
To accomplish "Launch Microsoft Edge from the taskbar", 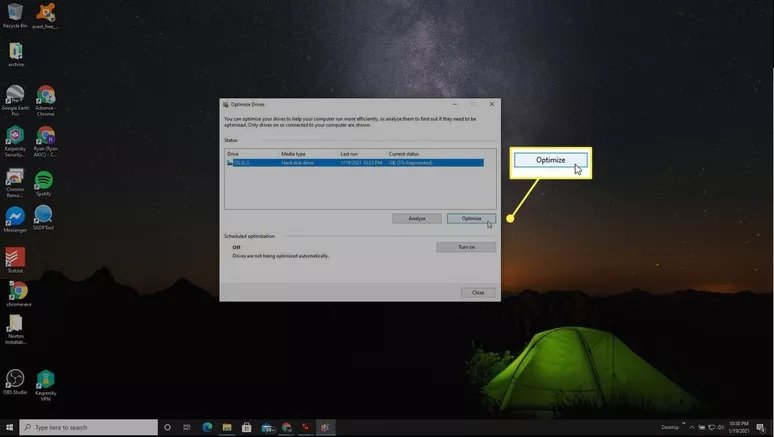I will tap(207, 427).
